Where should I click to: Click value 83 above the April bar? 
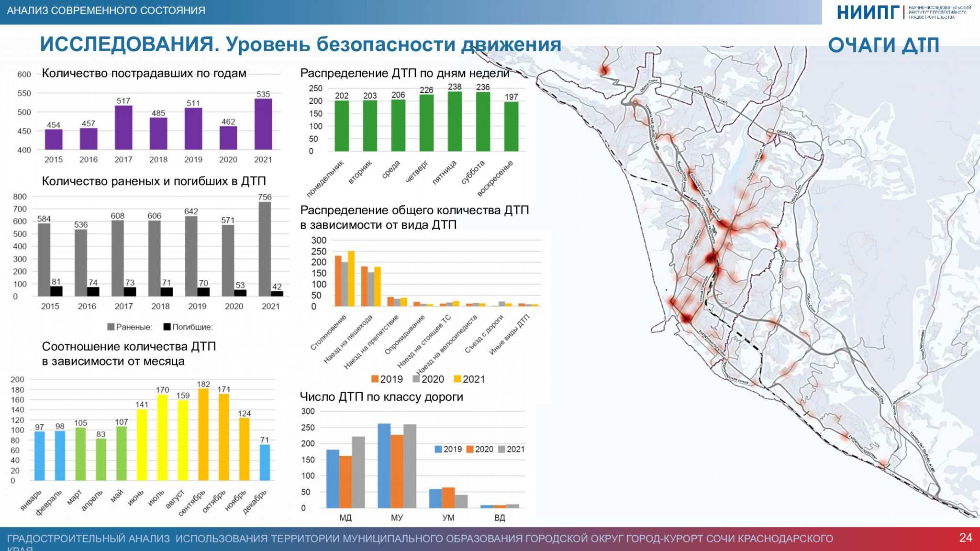[101, 434]
